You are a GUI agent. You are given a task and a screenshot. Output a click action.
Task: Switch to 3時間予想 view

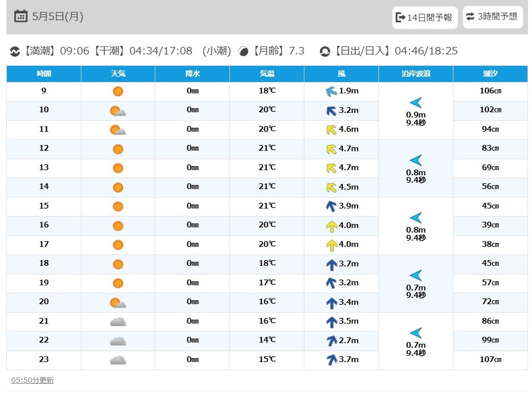(492, 17)
